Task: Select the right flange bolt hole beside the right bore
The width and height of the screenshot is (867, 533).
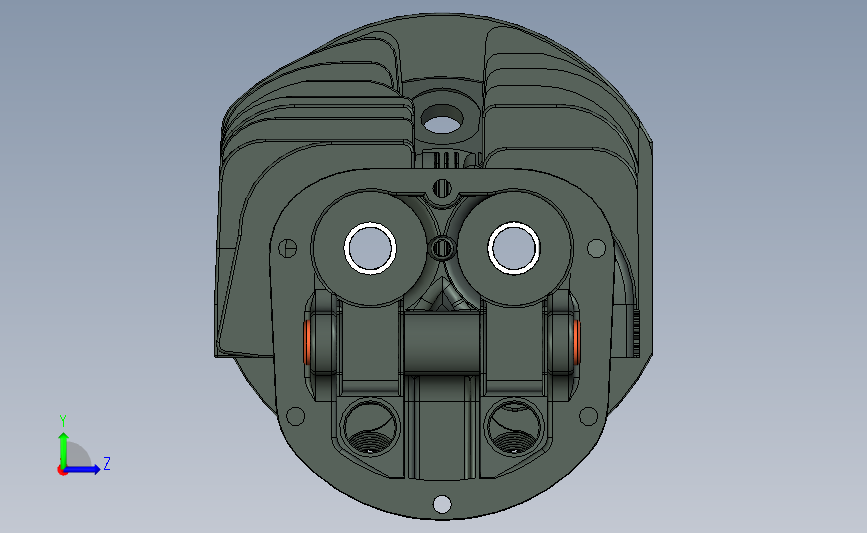Action: 596,248
